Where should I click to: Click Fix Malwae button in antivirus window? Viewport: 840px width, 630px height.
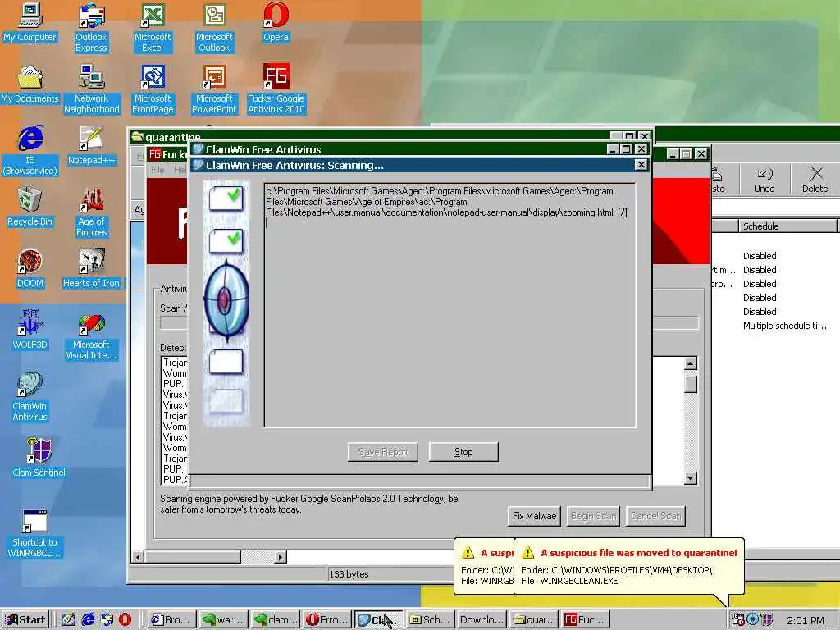point(533,516)
